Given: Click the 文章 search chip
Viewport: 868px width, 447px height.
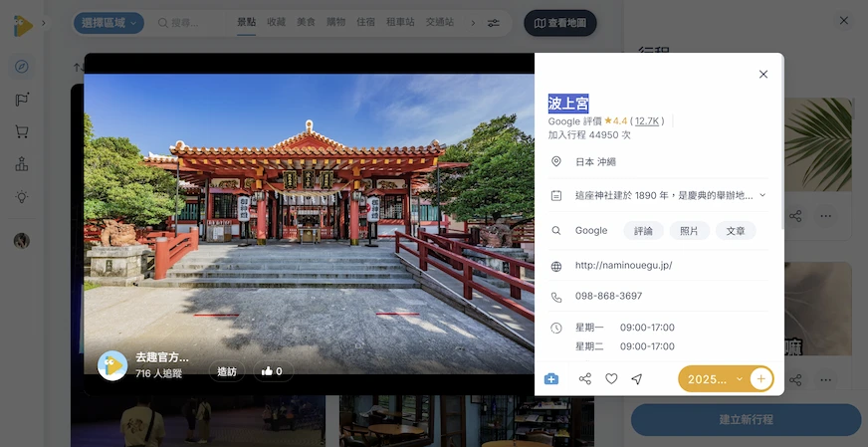Looking at the screenshot, I should coord(736,231).
